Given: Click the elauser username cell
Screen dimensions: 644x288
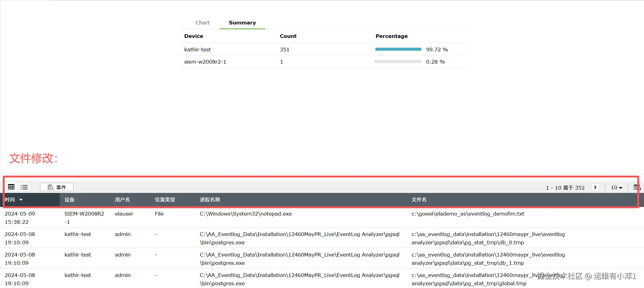Looking at the screenshot, I should tap(124, 214).
